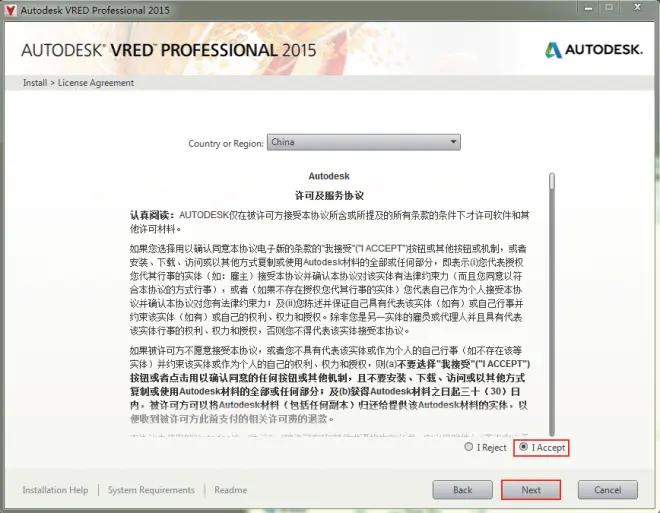660x513 pixels.
Task: Open the Readme link
Action: tap(231, 490)
